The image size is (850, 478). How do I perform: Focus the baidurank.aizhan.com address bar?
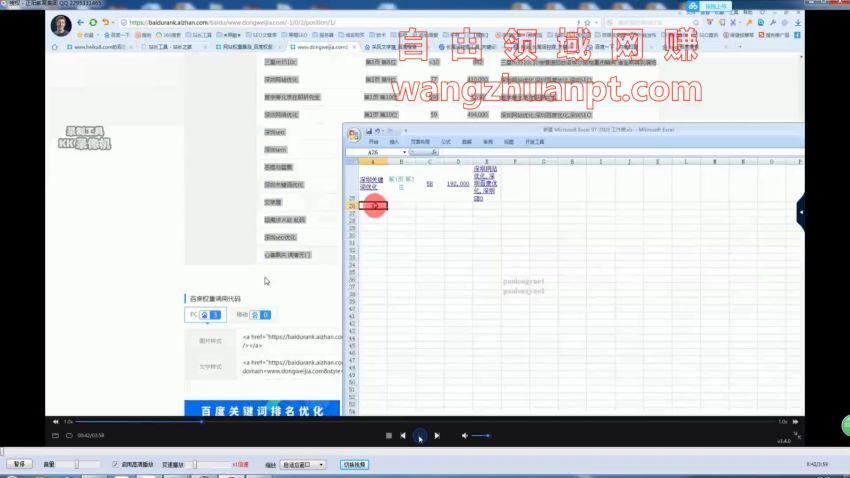pos(347,23)
